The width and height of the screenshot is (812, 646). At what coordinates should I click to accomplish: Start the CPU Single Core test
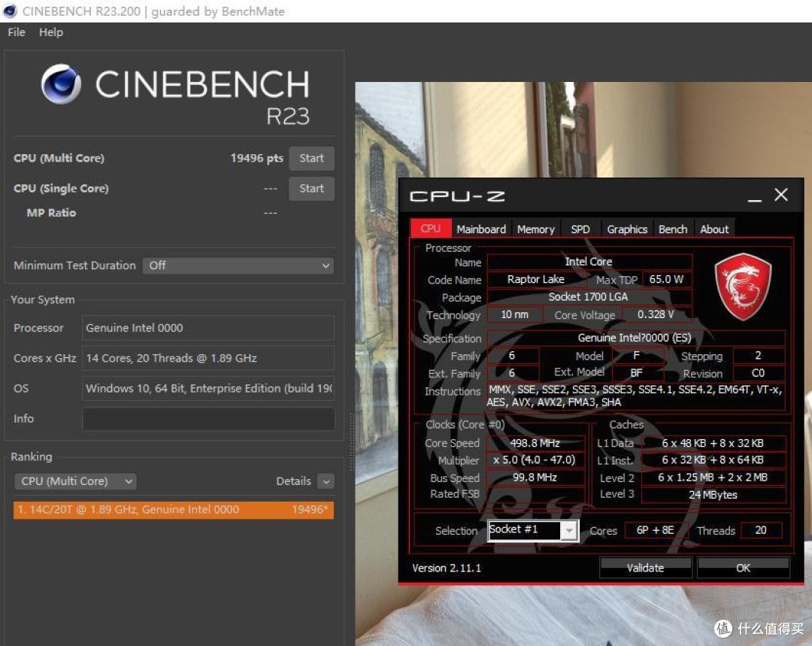(x=311, y=189)
